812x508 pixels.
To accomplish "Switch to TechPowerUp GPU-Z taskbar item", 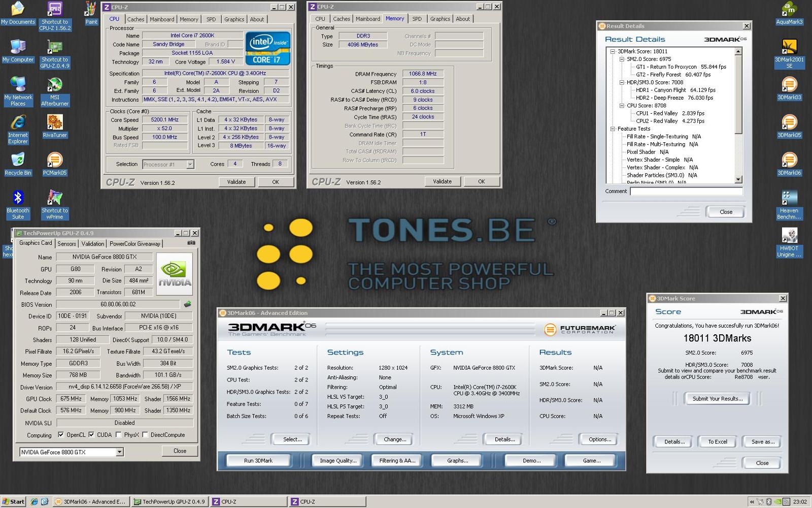I will coord(170,501).
